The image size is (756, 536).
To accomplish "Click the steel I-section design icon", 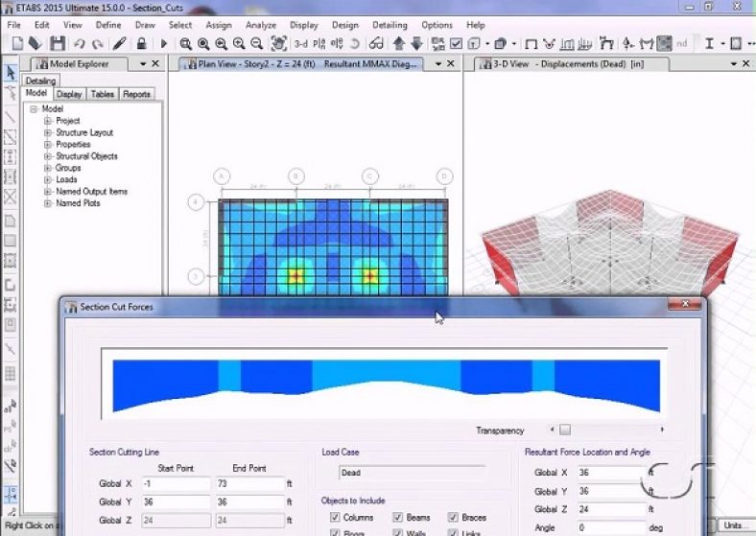I will 709,44.
